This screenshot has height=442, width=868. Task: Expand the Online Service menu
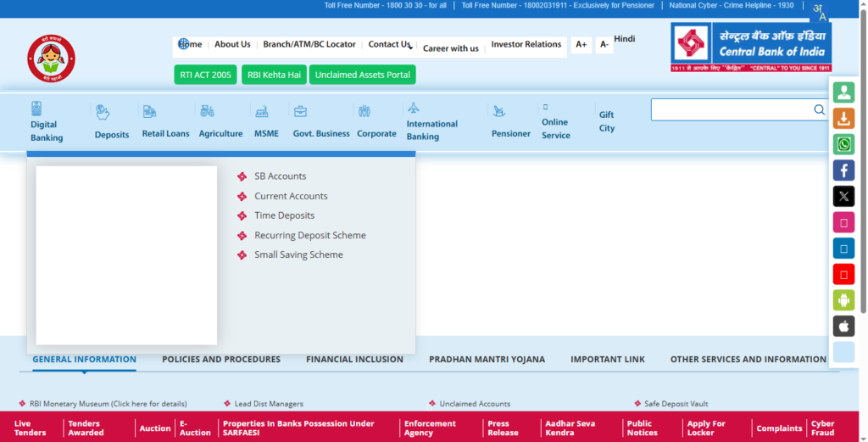[x=556, y=128]
